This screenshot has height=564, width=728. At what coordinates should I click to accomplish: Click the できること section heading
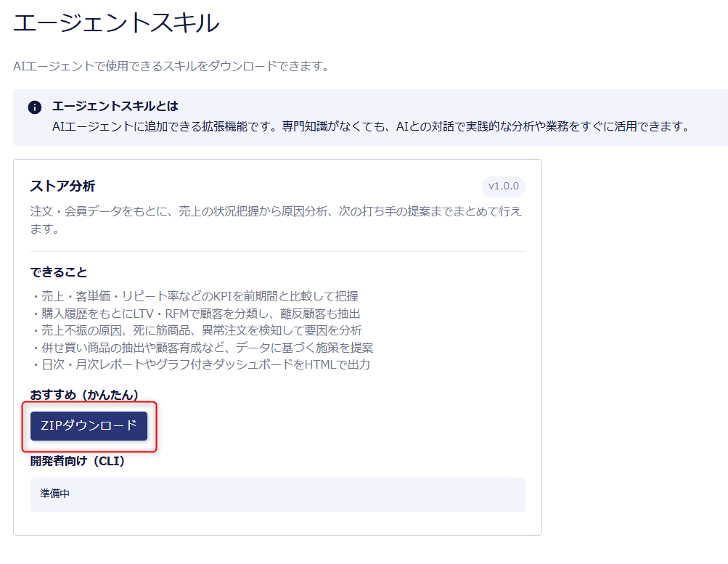click(x=59, y=272)
